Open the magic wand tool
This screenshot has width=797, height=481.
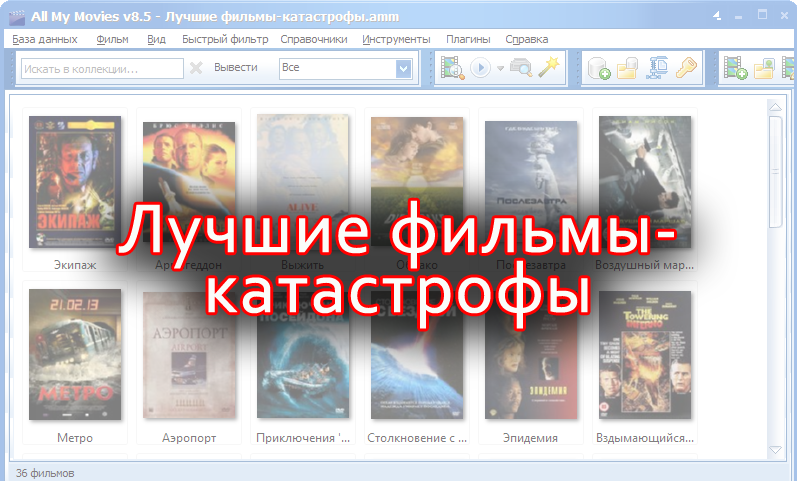tap(547, 68)
